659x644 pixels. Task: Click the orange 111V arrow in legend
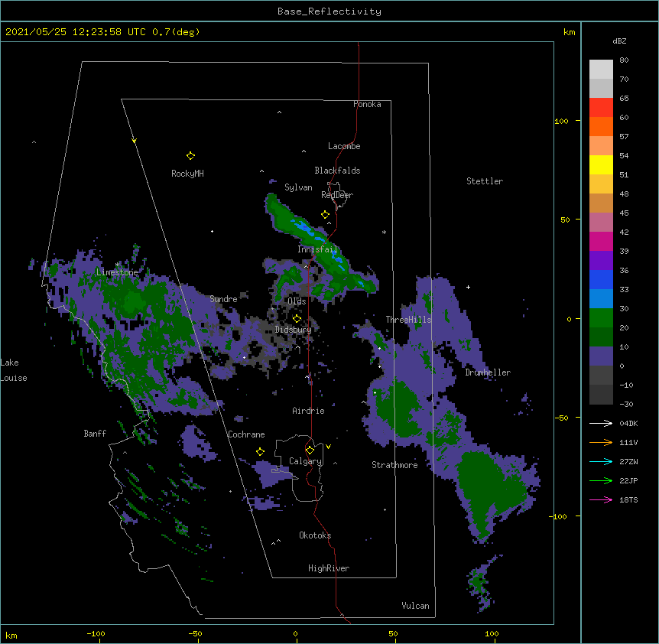(601, 442)
